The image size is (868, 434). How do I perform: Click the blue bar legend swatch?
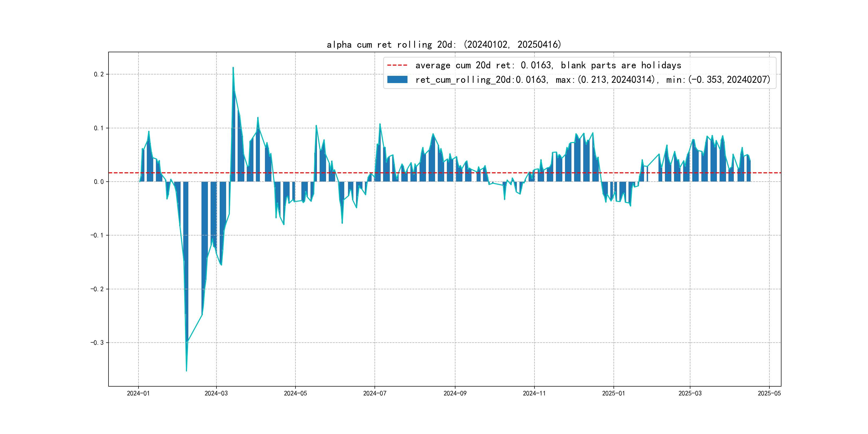(x=397, y=80)
